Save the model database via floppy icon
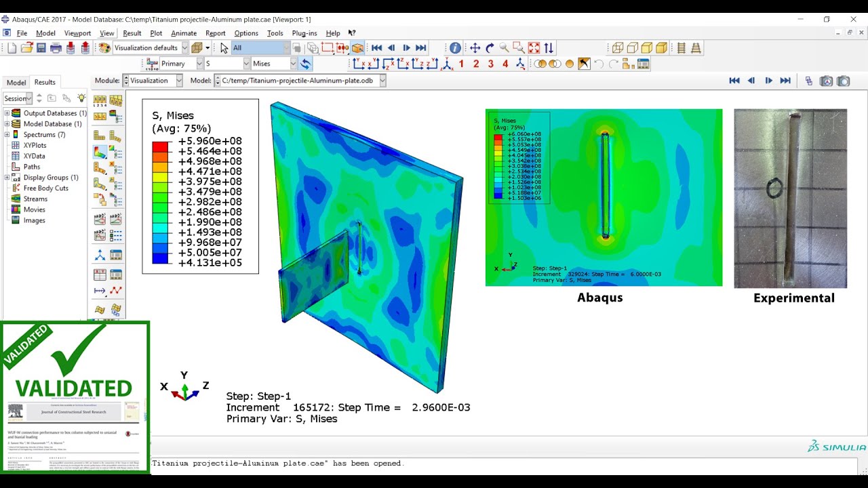Viewport: 868px width, 488px height. coord(41,47)
